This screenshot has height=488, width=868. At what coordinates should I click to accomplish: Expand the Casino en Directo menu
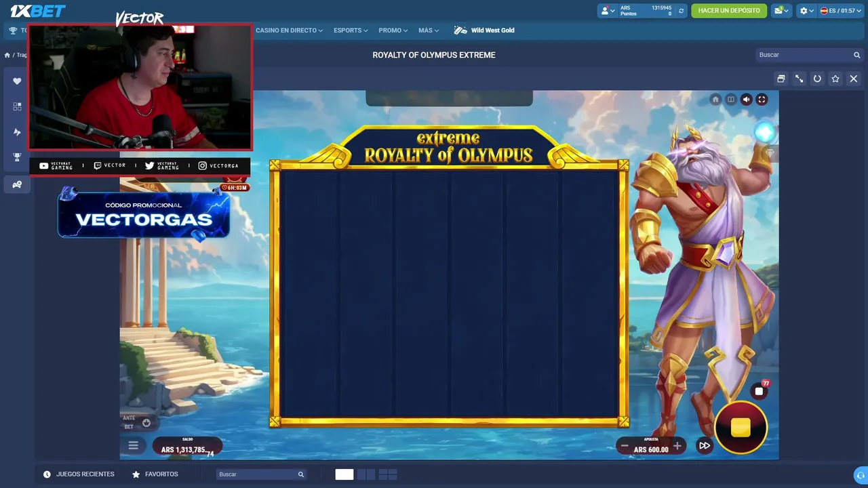click(x=289, y=30)
